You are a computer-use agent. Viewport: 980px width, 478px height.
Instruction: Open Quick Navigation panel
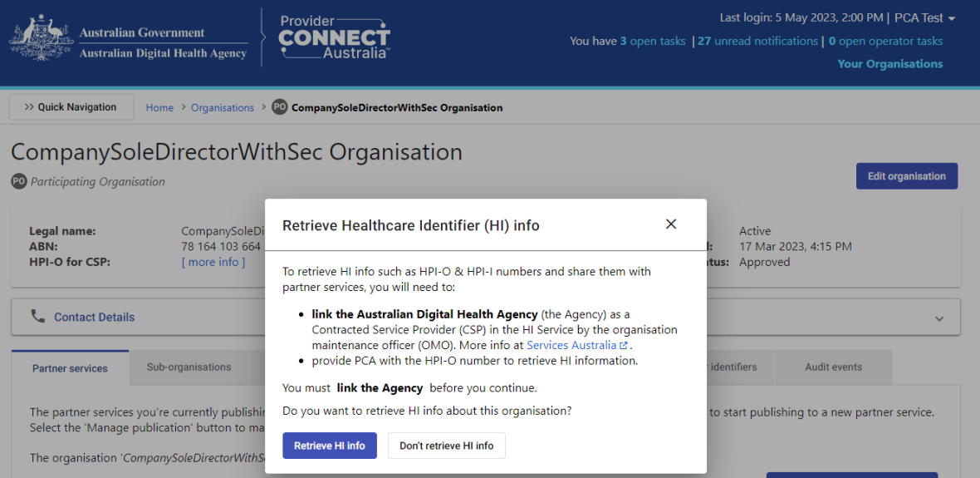(71, 107)
